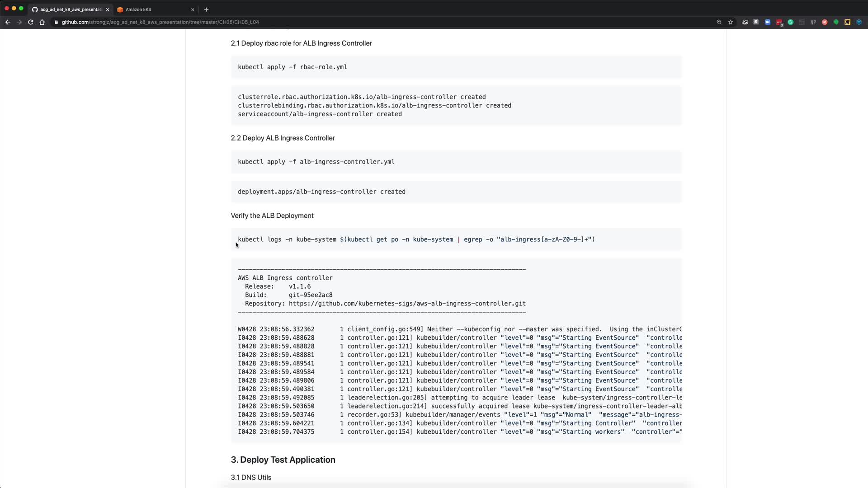Click the browser back arrow
The width and height of the screenshot is (868, 488).
(8, 22)
